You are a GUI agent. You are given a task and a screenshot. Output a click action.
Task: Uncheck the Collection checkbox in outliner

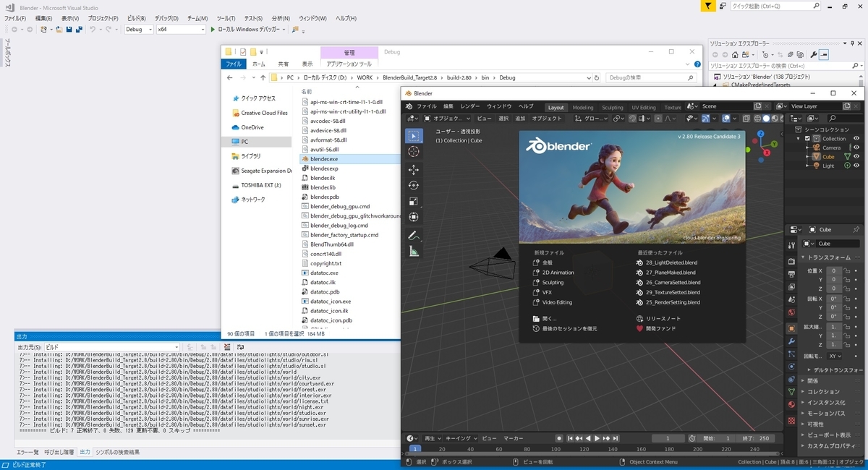(807, 138)
